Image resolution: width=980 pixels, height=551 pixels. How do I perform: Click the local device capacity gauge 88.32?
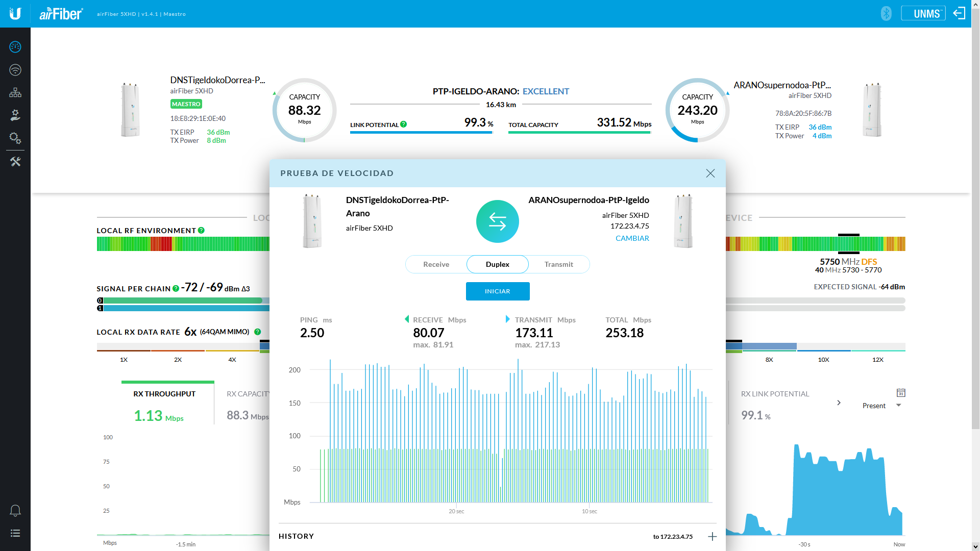(x=305, y=110)
